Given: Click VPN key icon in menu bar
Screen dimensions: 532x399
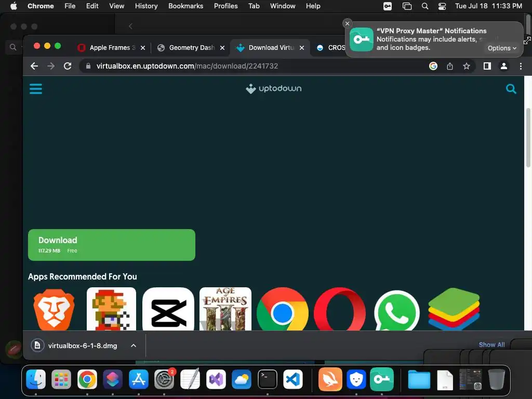Looking at the screenshot, I should click(x=388, y=6).
